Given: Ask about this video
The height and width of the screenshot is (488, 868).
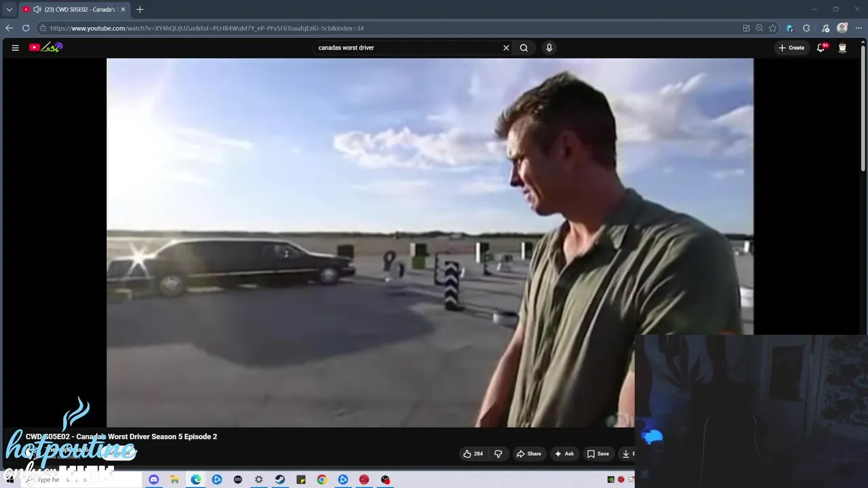Looking at the screenshot, I should 564,453.
